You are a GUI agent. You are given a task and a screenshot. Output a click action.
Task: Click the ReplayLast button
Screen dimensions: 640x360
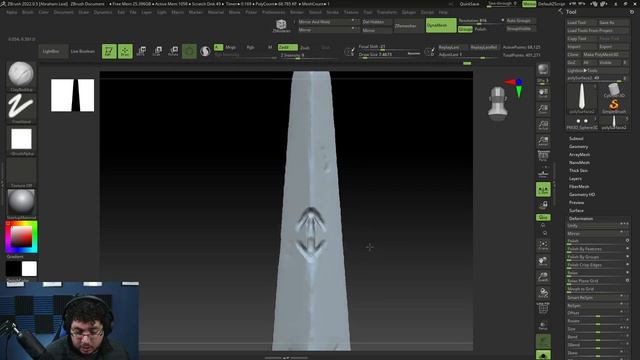pos(452,47)
